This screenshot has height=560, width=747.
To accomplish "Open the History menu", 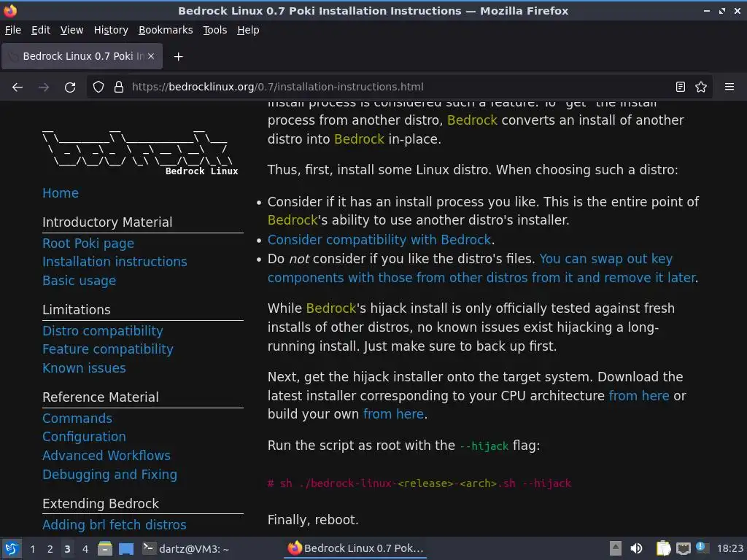I will (111, 30).
